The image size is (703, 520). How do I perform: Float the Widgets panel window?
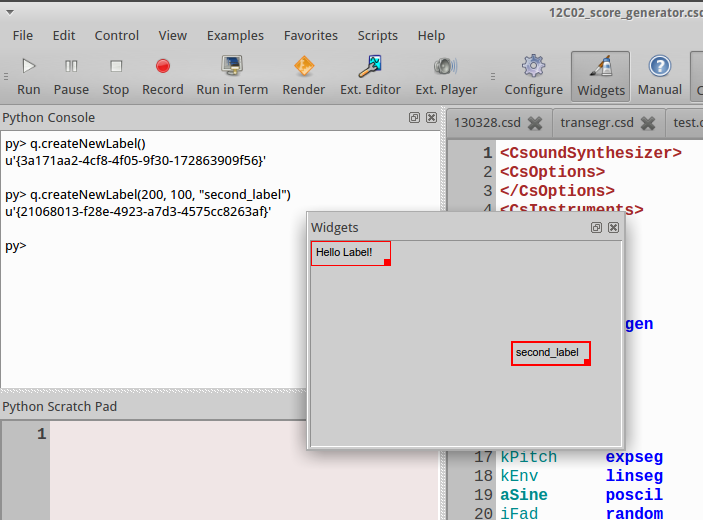click(596, 228)
